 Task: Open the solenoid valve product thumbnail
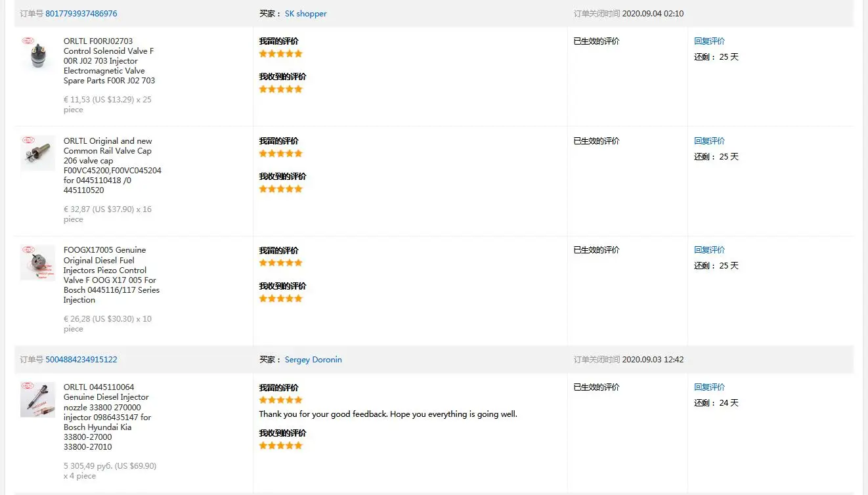[37, 53]
